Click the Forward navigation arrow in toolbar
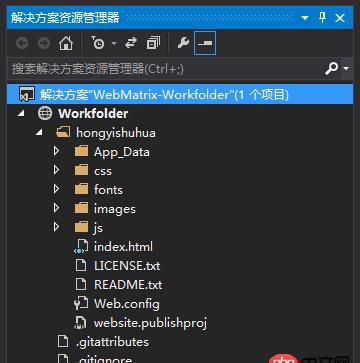Viewport: 360px width, 363px height. click(x=44, y=43)
